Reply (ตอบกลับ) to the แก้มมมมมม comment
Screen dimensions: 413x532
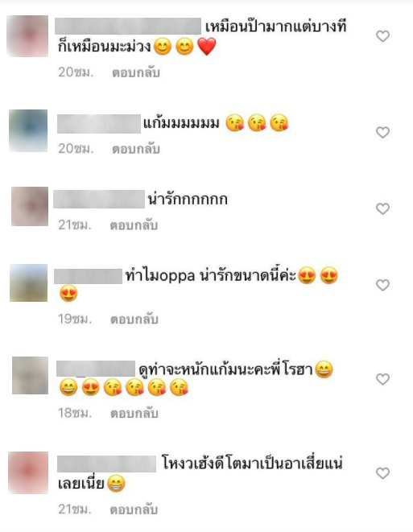tap(136, 149)
